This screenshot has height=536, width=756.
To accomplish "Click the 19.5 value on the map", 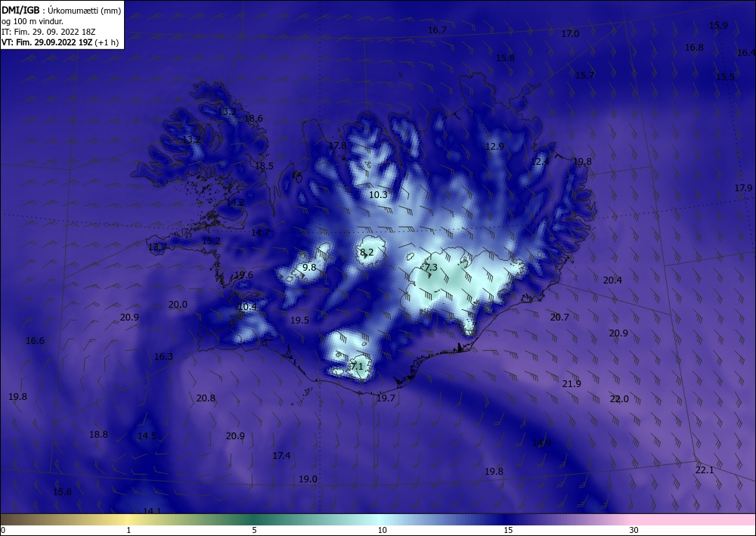I will 299,320.
